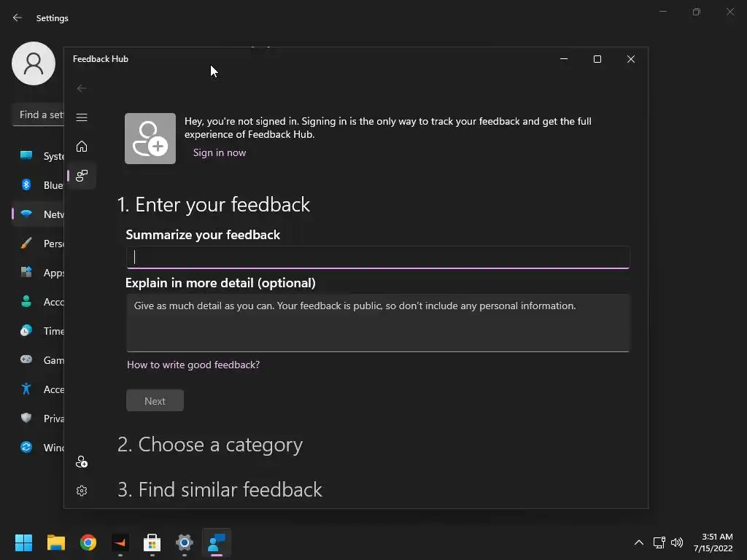Switch to Settings app on taskbar
The height and width of the screenshot is (560, 747).
[x=185, y=542]
